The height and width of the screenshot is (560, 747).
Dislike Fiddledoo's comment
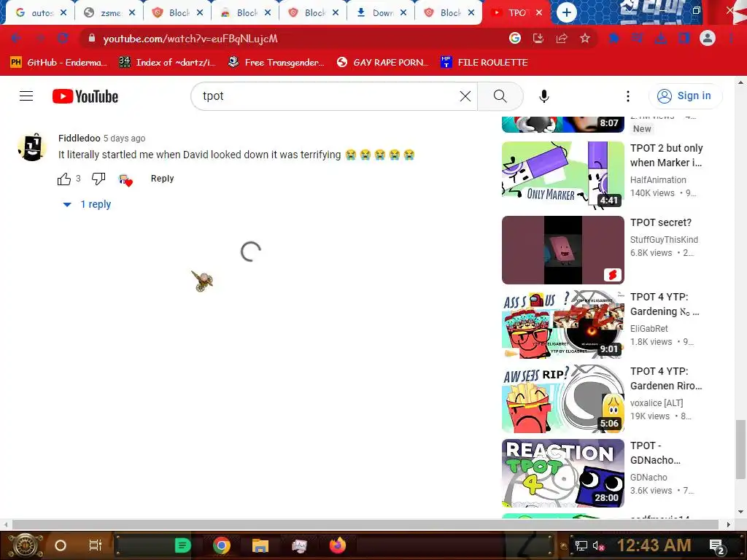click(98, 179)
